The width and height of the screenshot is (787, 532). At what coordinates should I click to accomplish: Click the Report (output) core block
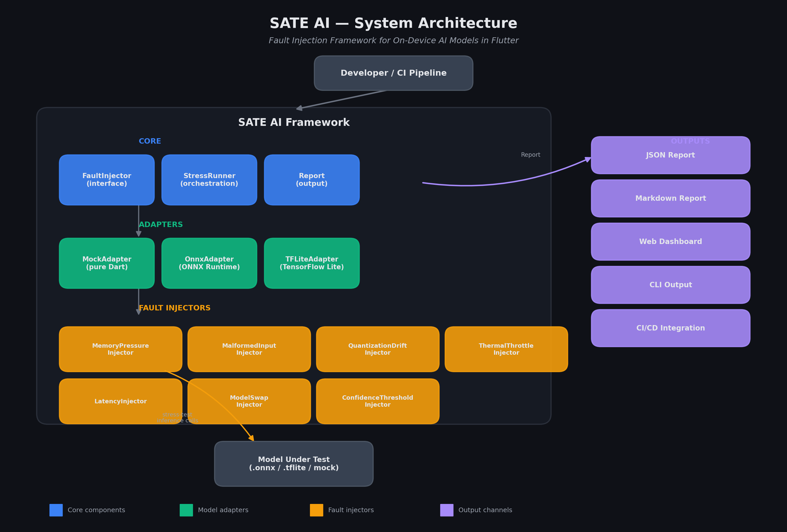tap(312, 180)
